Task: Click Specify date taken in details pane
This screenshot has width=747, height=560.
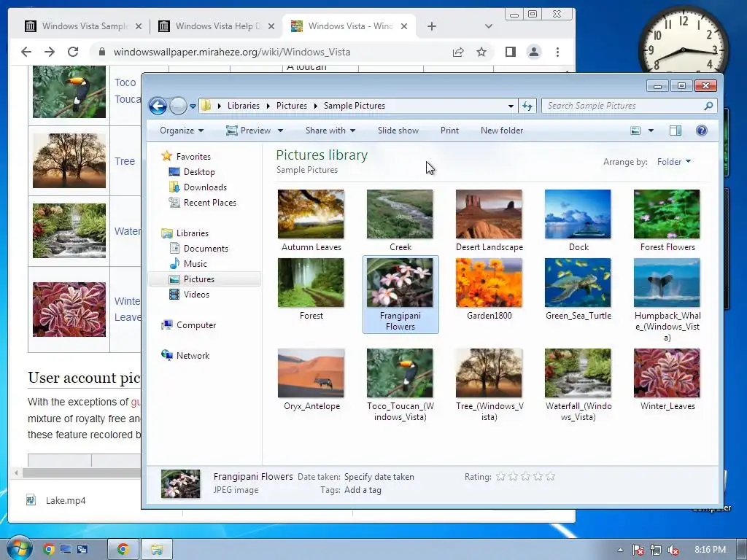Action: tap(379, 477)
